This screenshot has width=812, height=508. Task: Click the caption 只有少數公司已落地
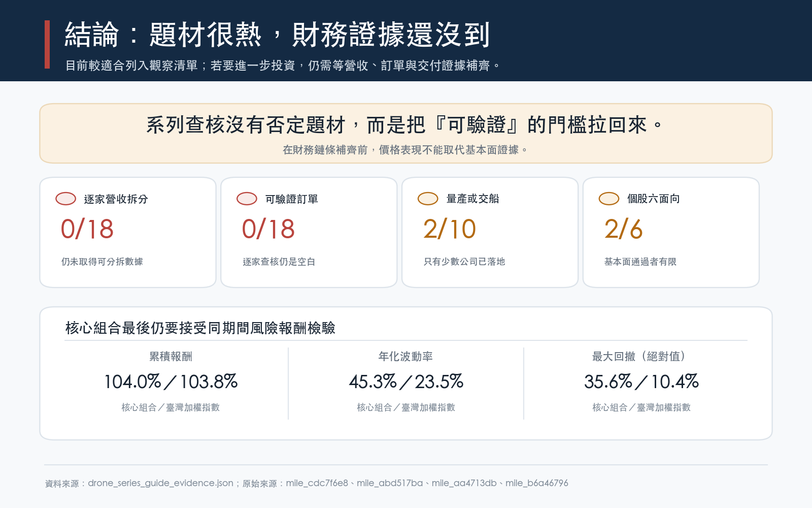[464, 262]
